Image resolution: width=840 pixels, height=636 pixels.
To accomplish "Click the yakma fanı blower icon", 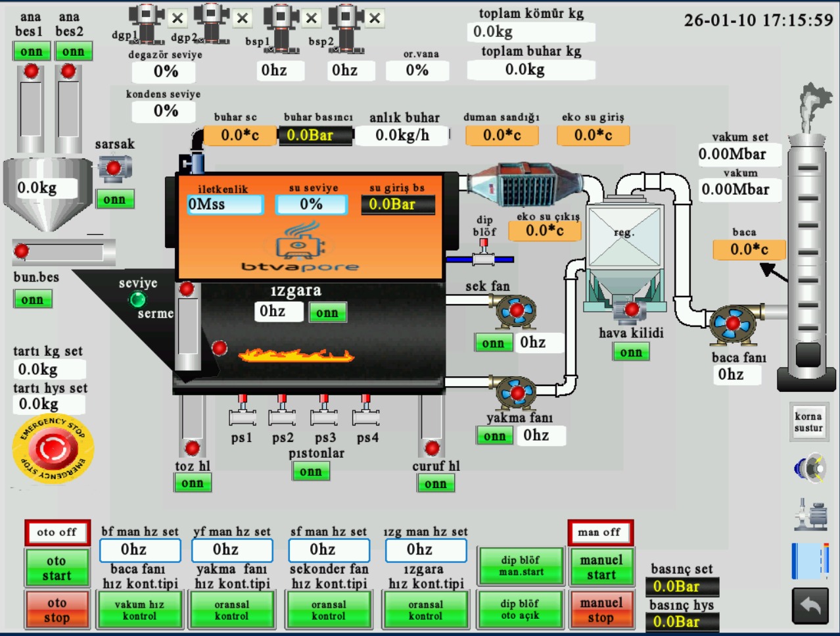I will (517, 393).
